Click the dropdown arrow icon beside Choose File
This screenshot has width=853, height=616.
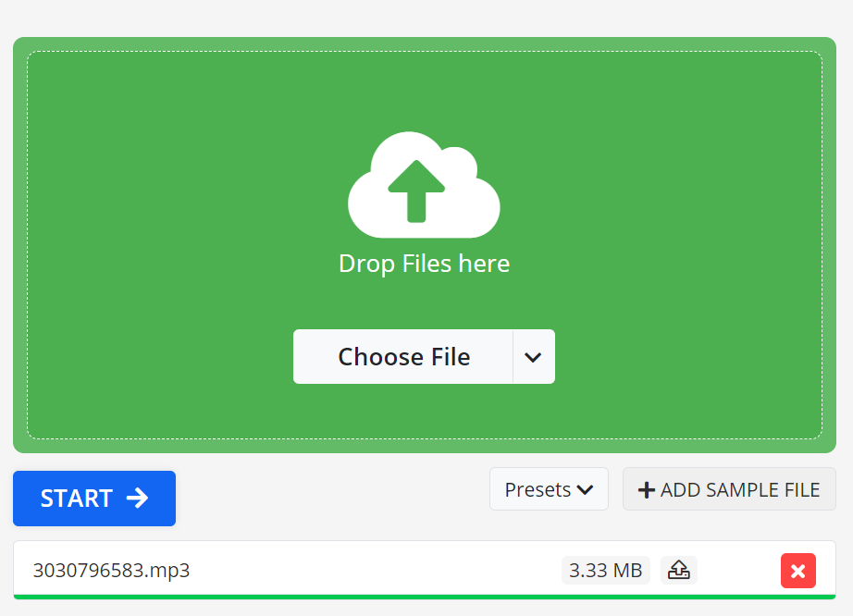pos(533,356)
